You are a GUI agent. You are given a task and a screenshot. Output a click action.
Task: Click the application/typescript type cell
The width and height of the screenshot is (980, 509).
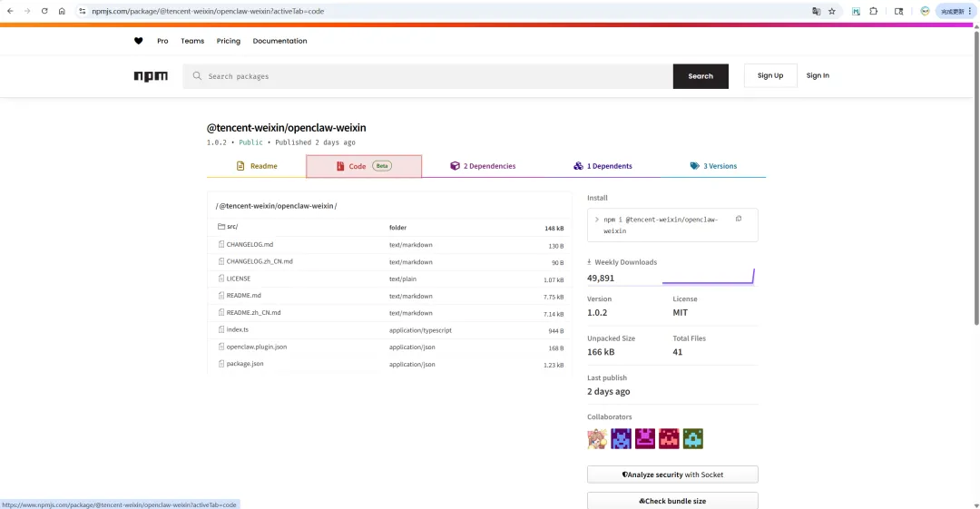pyautogui.click(x=420, y=330)
